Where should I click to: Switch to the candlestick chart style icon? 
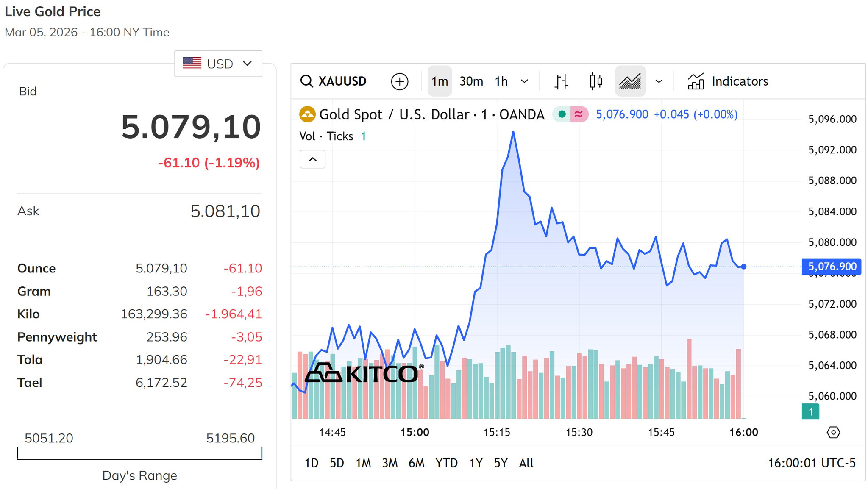(596, 81)
